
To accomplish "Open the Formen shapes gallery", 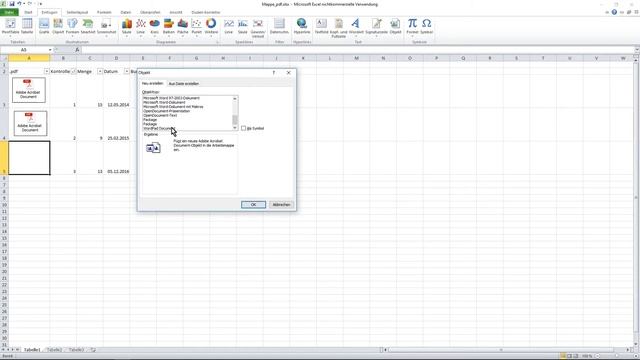I will [x=72, y=26].
